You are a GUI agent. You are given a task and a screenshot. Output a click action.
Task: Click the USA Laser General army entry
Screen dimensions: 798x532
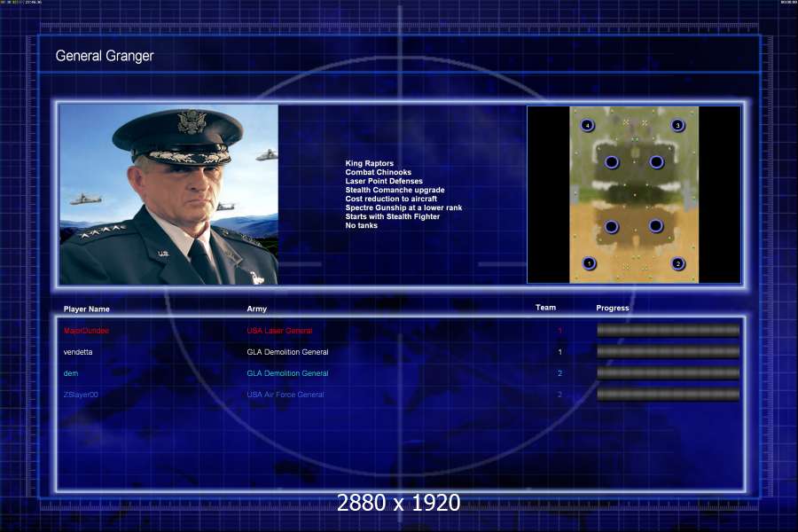(x=279, y=331)
